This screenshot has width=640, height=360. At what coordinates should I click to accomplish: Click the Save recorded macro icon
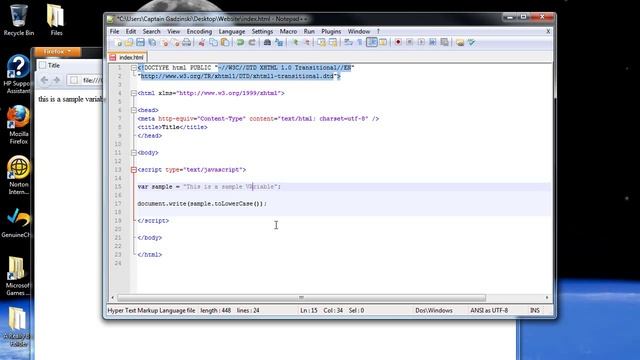pyautogui.click(x=444, y=42)
